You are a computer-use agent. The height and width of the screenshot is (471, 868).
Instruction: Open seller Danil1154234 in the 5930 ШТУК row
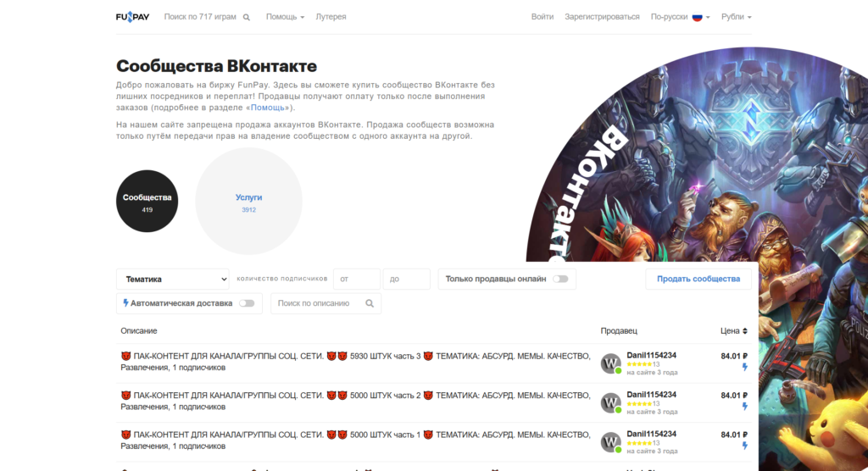coord(651,355)
